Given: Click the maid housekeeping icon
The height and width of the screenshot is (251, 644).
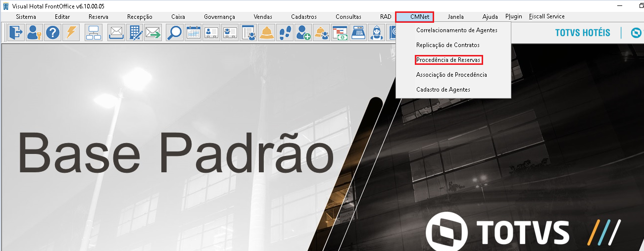Looking at the screenshot, I should click(377, 33).
